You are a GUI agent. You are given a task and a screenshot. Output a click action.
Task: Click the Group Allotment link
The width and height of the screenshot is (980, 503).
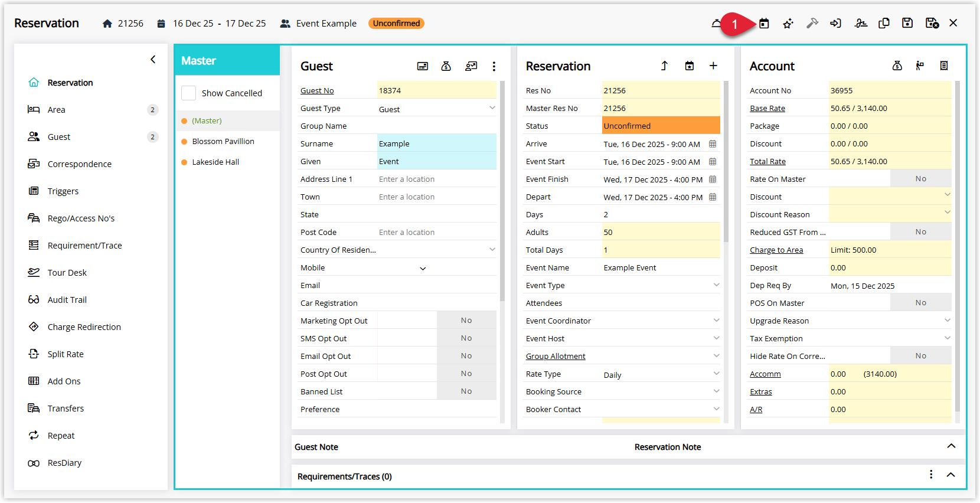tap(556, 356)
